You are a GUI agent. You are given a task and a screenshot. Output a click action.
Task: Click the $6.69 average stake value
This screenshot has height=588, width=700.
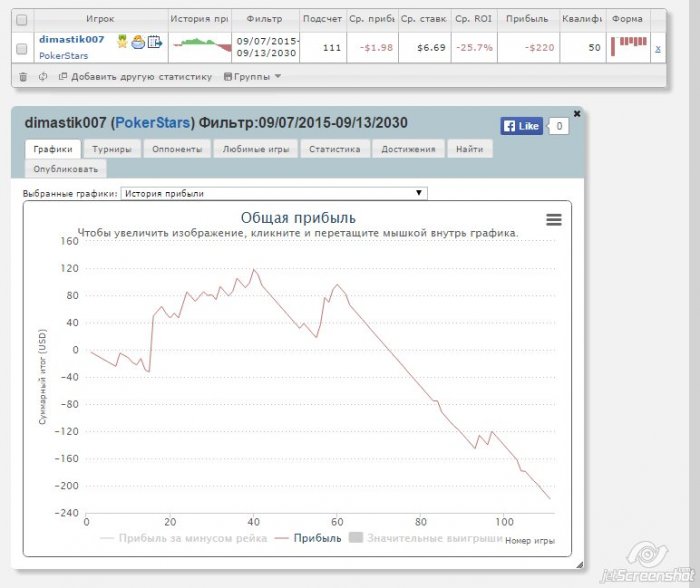[x=431, y=48]
